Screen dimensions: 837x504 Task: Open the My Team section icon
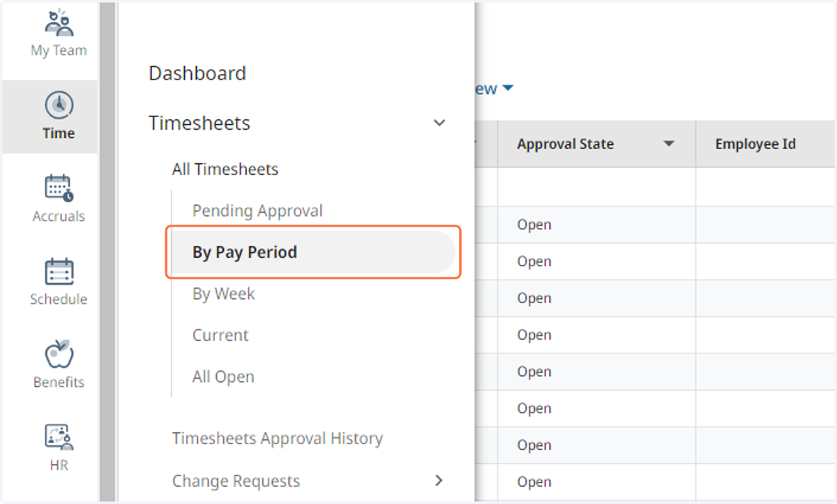[x=59, y=23]
